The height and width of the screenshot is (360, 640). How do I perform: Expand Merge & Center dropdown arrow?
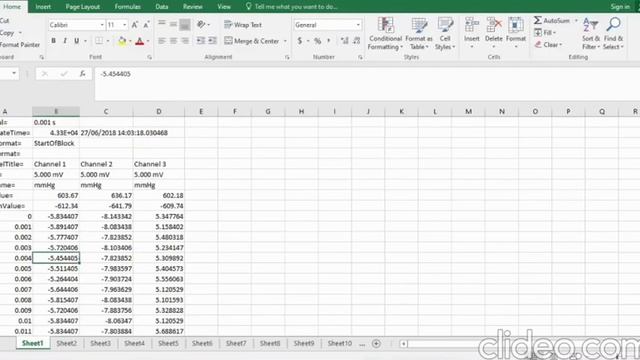285,41
